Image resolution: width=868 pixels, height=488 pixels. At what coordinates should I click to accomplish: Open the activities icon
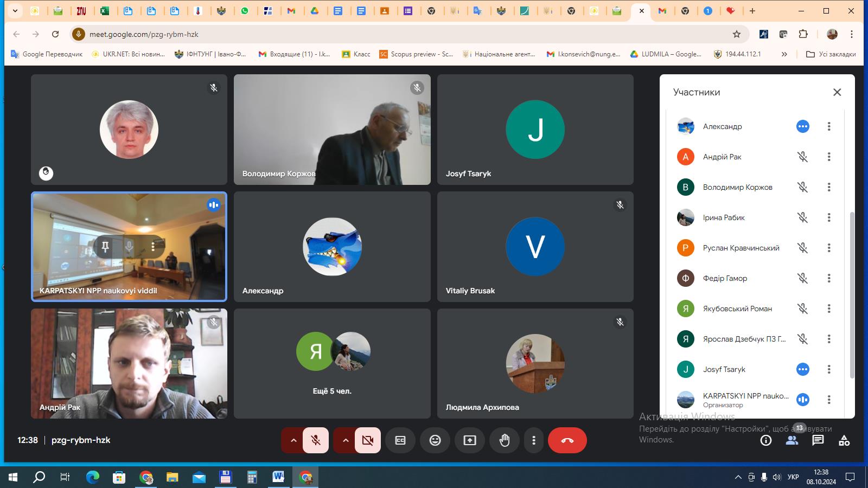click(x=844, y=440)
